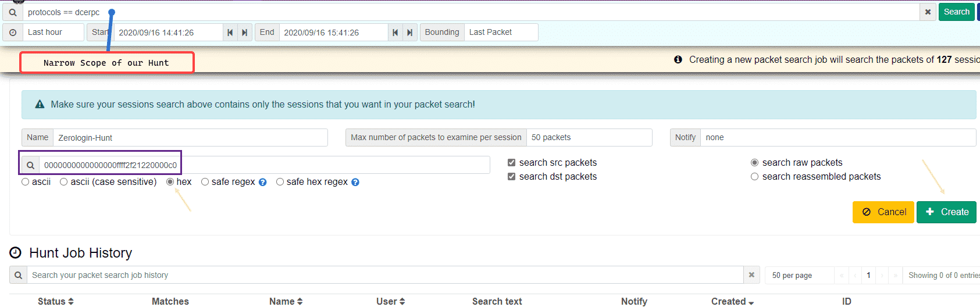Clear the hunt job history search
Screen dimensions: 980x307
click(x=751, y=275)
